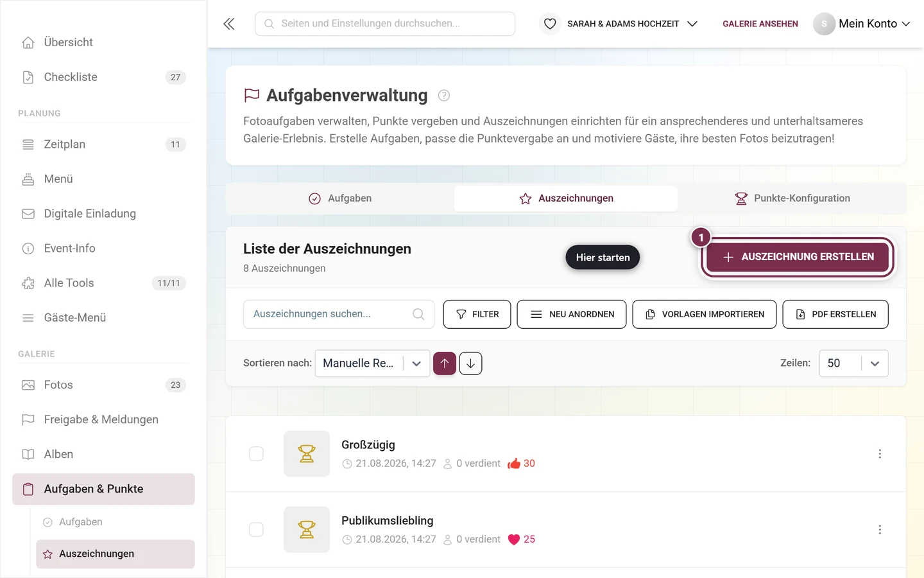Select the Auszeichnungen tab

(566, 198)
